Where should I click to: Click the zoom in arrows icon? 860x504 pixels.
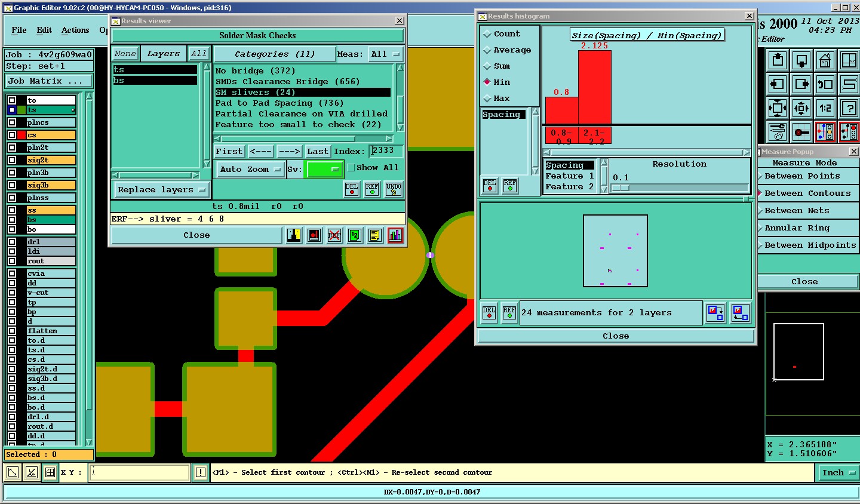point(778,108)
